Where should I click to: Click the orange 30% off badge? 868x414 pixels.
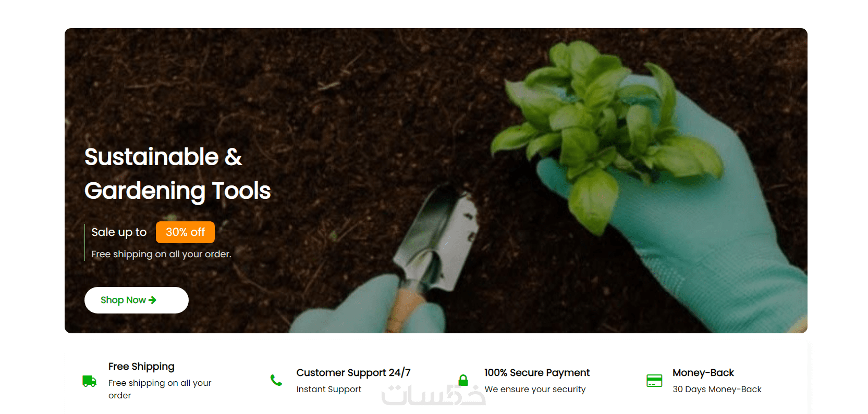point(185,232)
